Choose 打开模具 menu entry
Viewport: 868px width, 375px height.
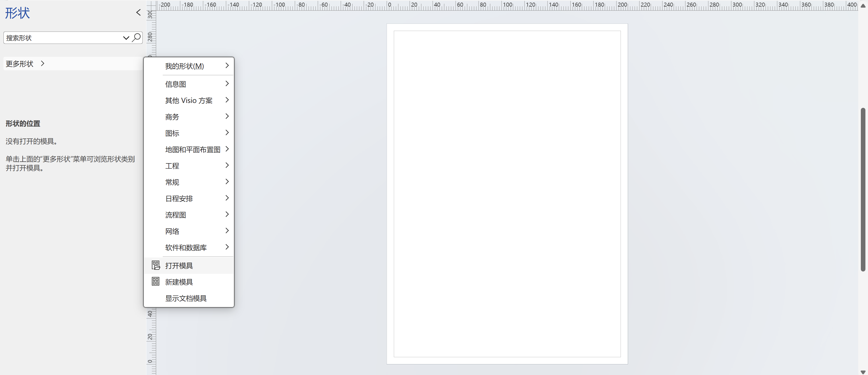pyautogui.click(x=189, y=265)
